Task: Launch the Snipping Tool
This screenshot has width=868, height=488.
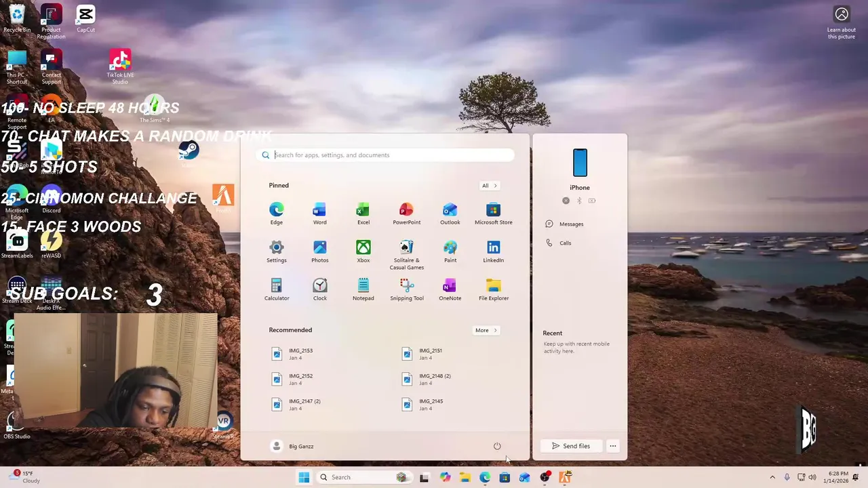Action: pyautogui.click(x=407, y=289)
